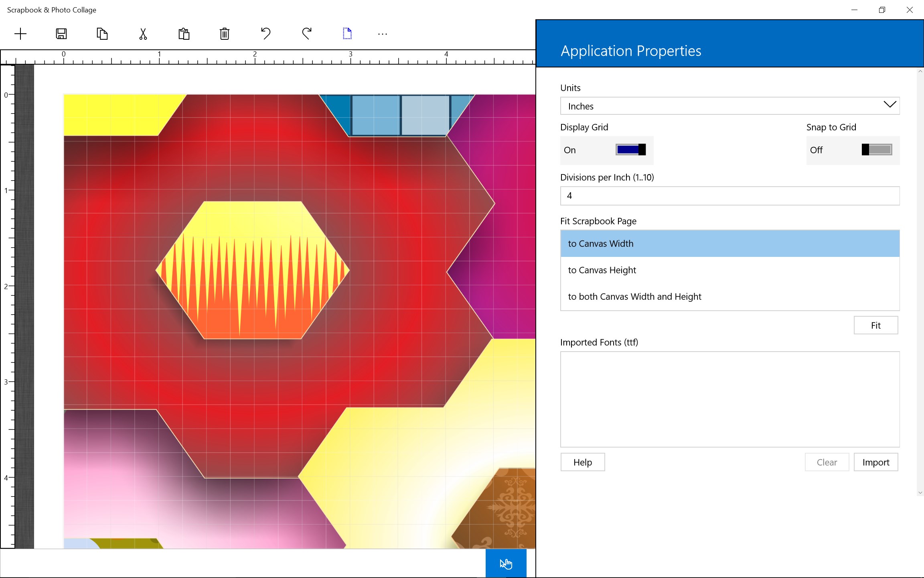Open Help from the properties panel
This screenshot has width=924, height=578.
pos(582,462)
